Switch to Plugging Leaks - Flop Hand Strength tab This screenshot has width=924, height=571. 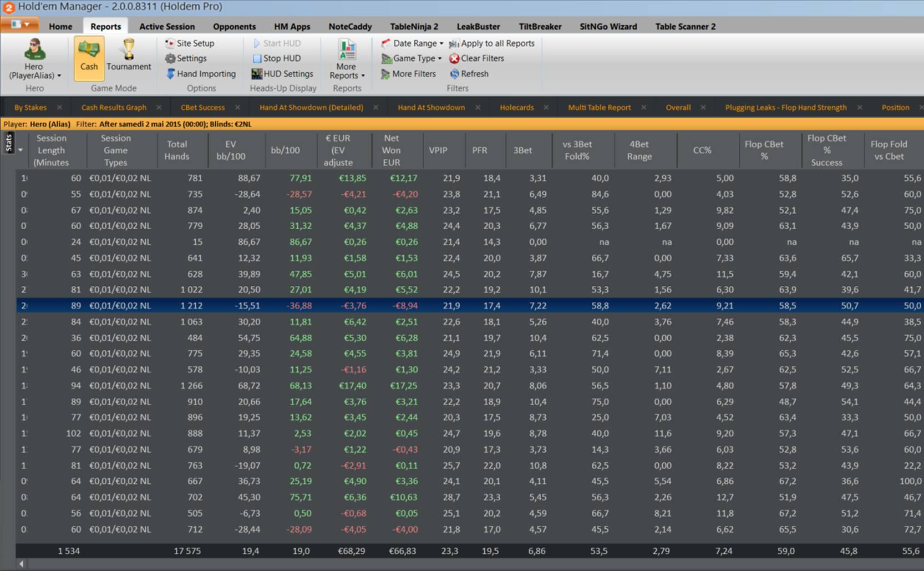786,108
